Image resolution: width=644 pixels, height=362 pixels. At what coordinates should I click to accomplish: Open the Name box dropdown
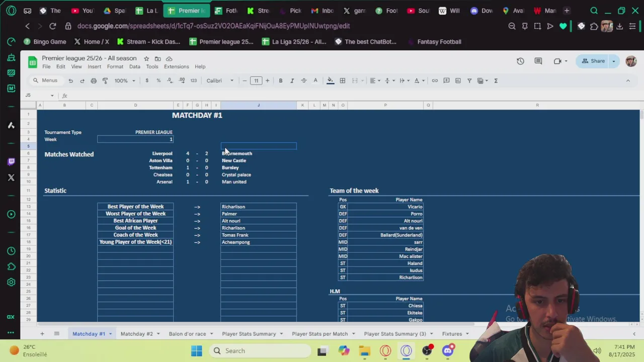coord(52,96)
